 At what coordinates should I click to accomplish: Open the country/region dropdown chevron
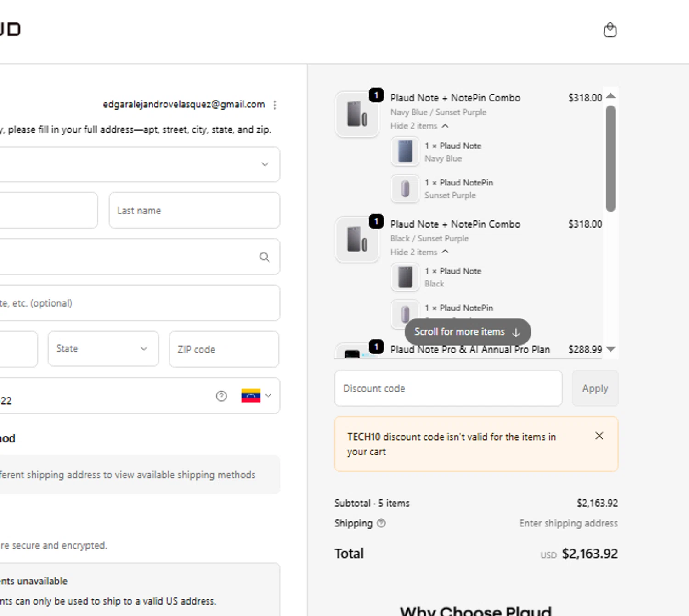(x=265, y=164)
